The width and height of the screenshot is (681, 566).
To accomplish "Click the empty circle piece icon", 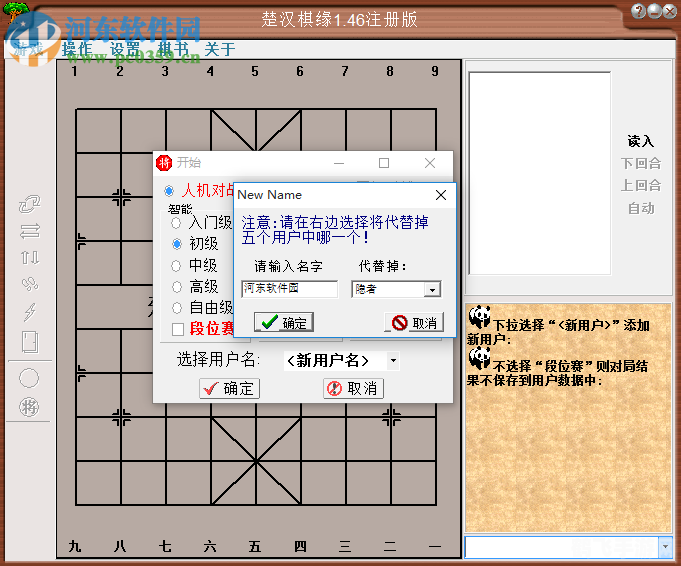I will (x=29, y=378).
